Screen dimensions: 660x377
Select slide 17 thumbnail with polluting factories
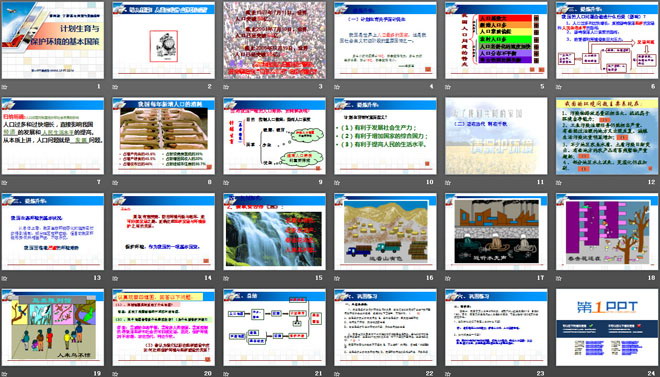pyautogui.click(x=496, y=231)
